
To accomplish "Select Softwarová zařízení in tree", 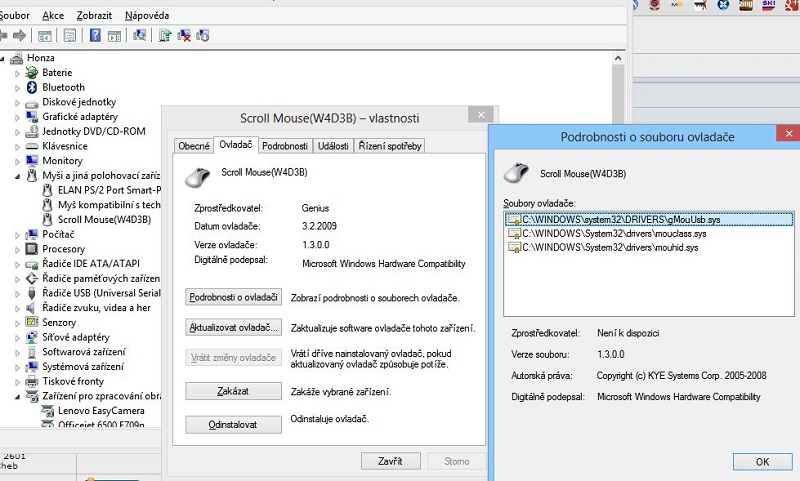I will (84, 352).
